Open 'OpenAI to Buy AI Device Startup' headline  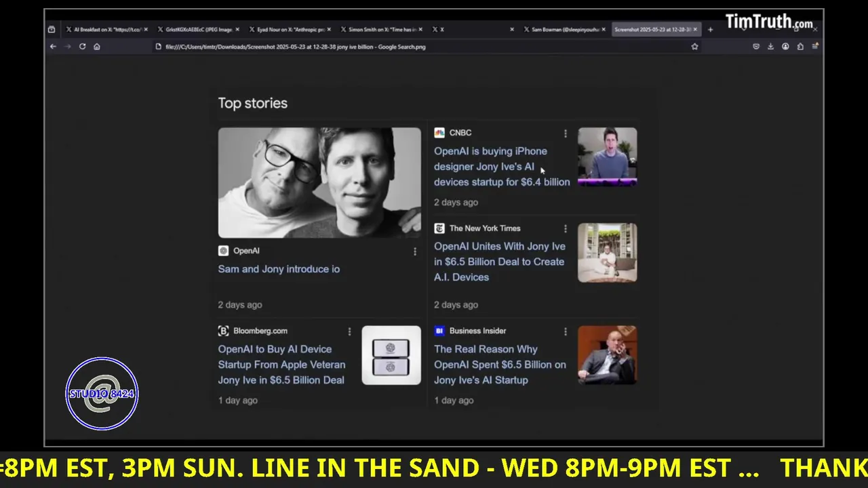pos(281,365)
